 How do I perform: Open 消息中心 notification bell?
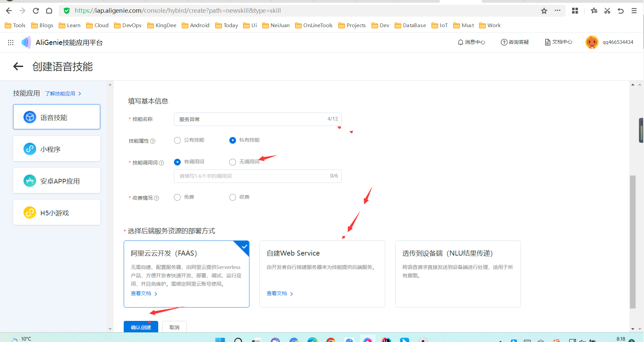click(x=471, y=42)
